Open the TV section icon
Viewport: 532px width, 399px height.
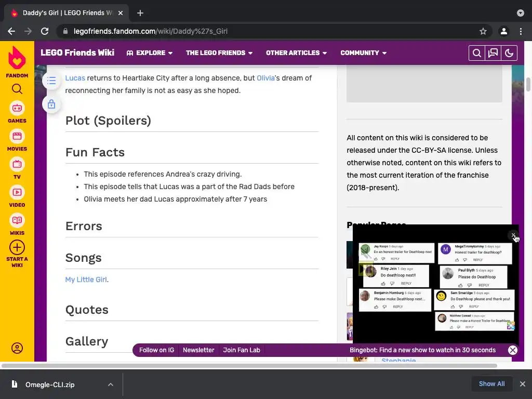coord(17,165)
